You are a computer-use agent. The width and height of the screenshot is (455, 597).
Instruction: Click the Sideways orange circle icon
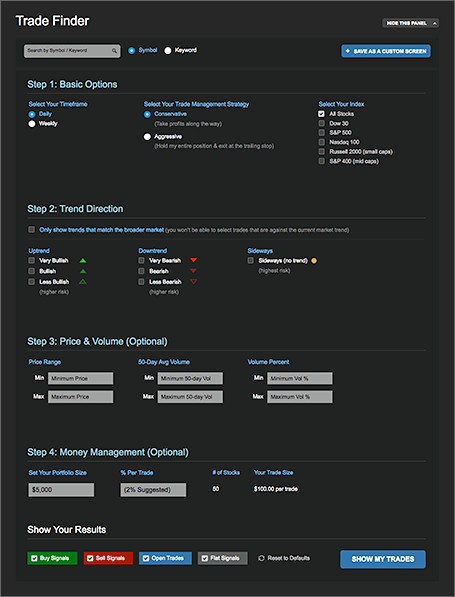[314, 261]
